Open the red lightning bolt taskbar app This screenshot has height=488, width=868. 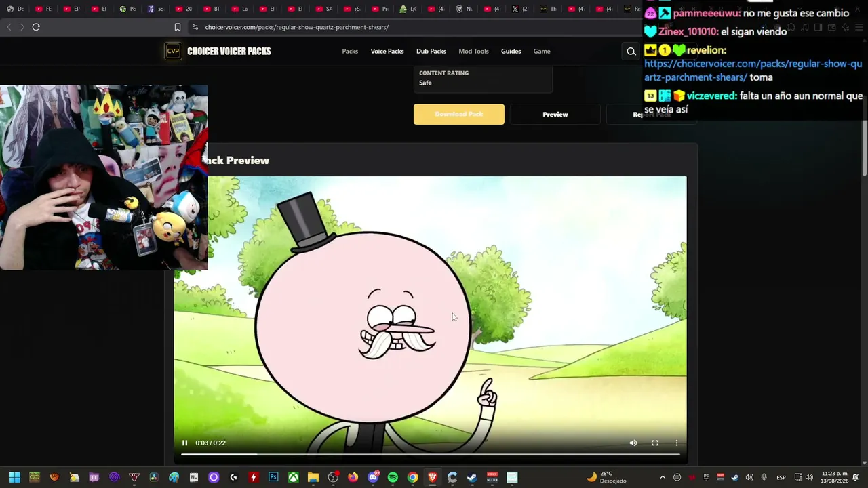pyautogui.click(x=253, y=477)
